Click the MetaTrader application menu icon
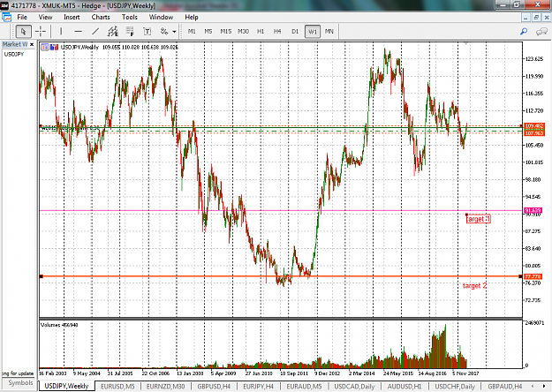 point(6,18)
